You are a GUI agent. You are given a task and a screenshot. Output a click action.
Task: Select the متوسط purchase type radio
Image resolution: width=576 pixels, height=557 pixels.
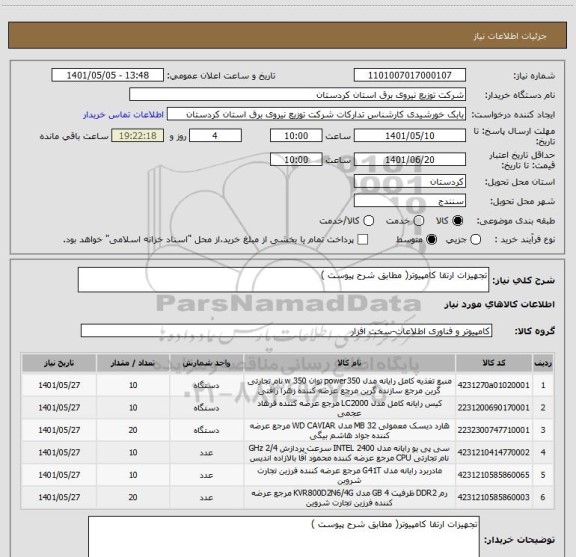tap(431, 240)
